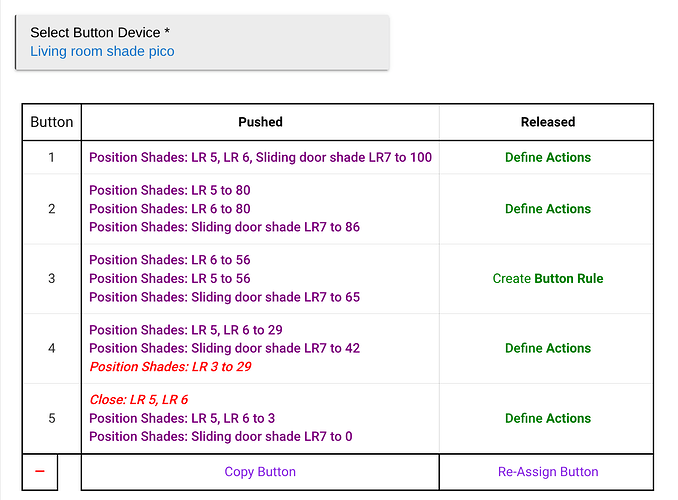Open the Select Button Device dropdown
The image size is (678, 500).
pos(201,42)
